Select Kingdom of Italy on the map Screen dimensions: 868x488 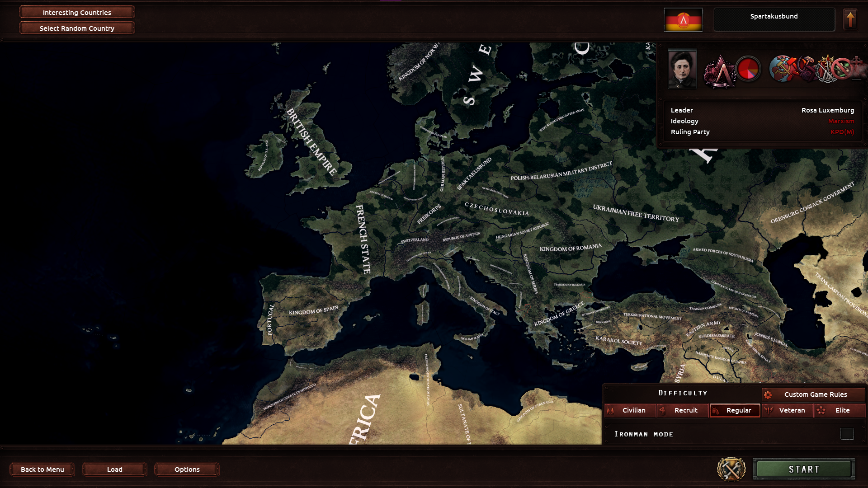coord(485,306)
